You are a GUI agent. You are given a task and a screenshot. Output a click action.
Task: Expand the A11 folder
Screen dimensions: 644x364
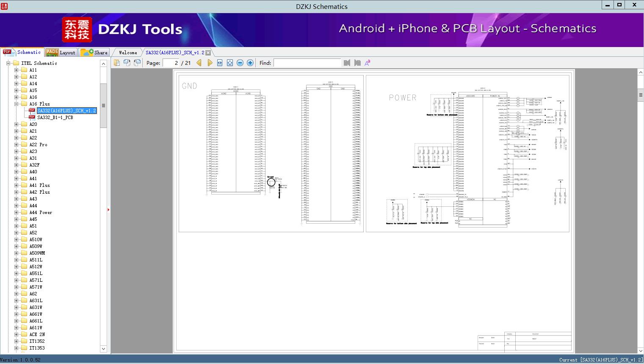16,70
